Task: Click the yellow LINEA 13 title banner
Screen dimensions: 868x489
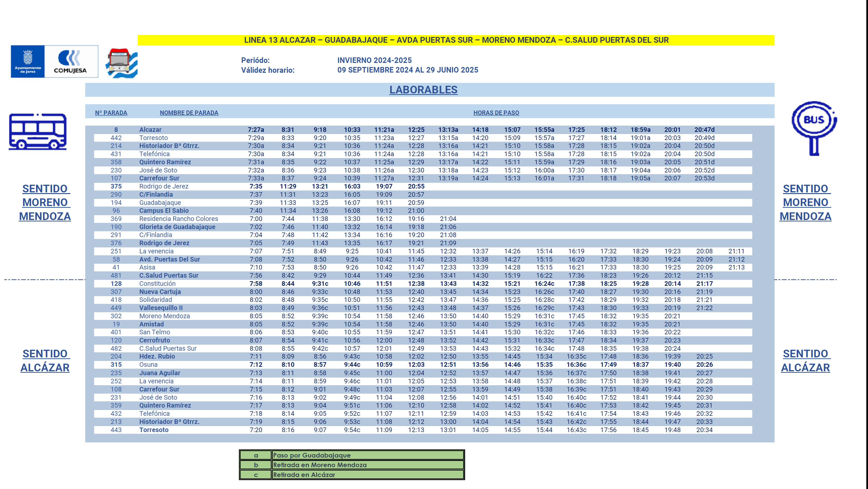Action: coord(456,40)
